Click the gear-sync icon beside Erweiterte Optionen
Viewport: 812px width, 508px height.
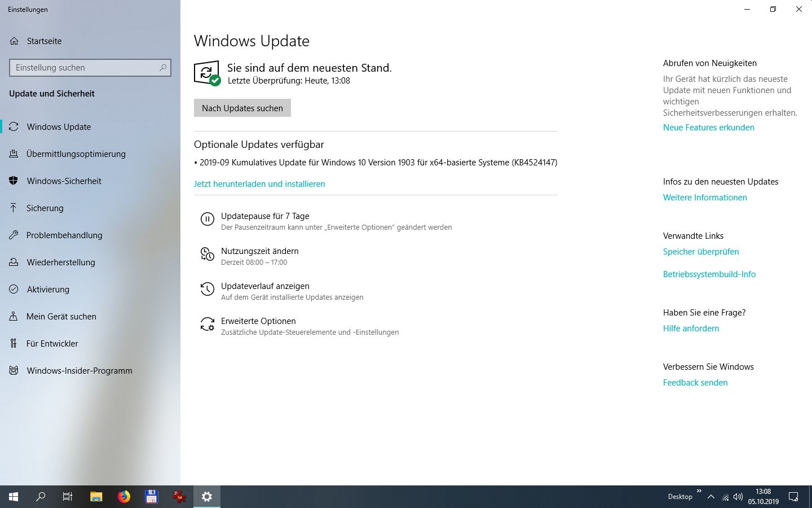[208, 325]
